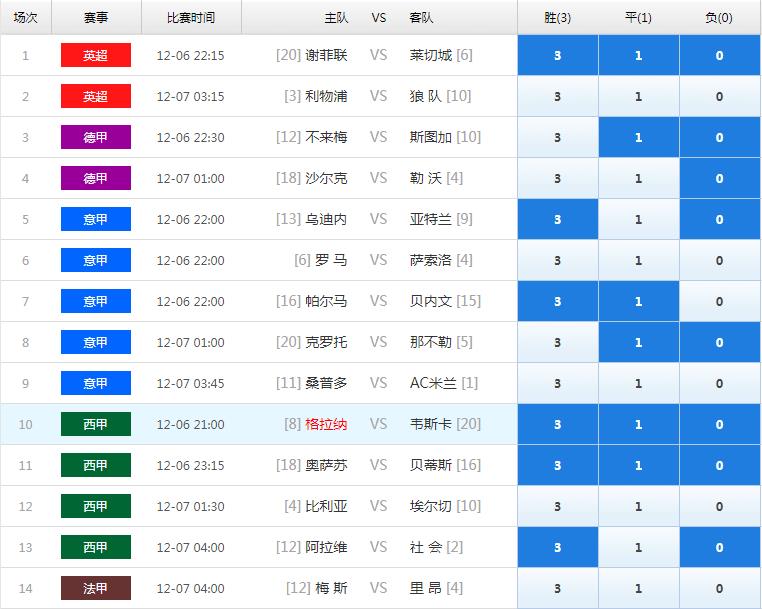Select win (3) for match 12 比利亚
This screenshot has width=762, height=609.
[557, 506]
